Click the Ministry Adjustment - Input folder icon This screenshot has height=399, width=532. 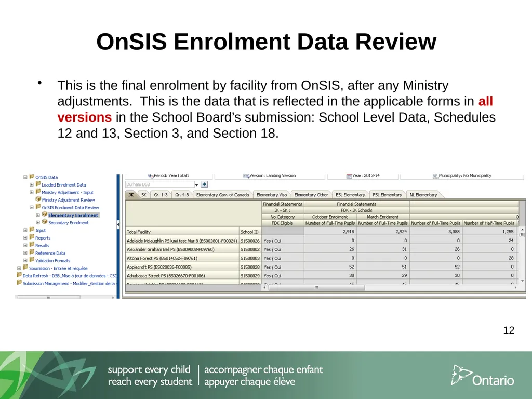38,192
